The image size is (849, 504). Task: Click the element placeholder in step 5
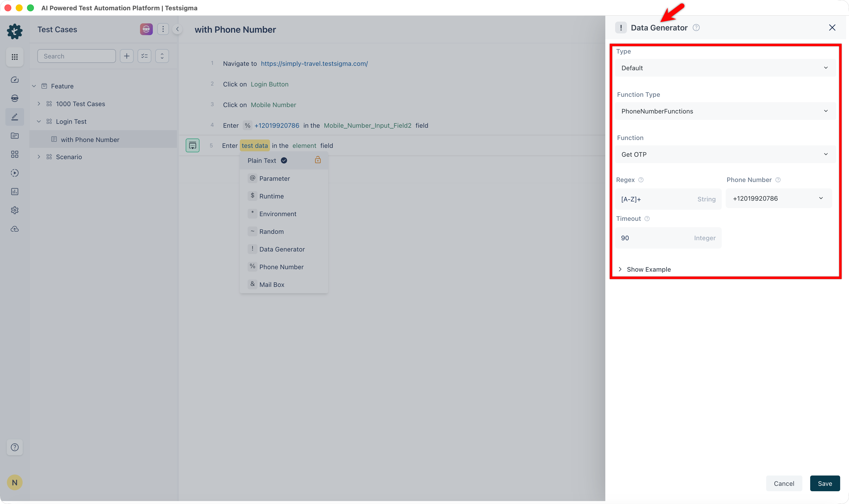coord(304,146)
